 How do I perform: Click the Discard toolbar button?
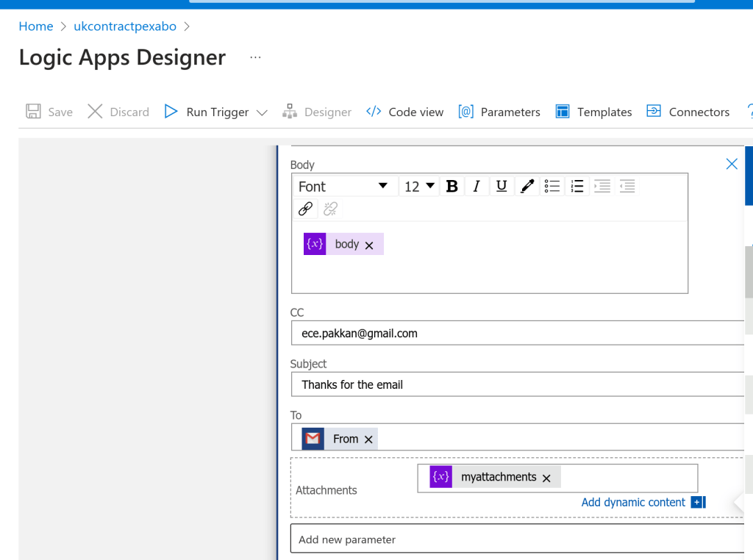118,112
